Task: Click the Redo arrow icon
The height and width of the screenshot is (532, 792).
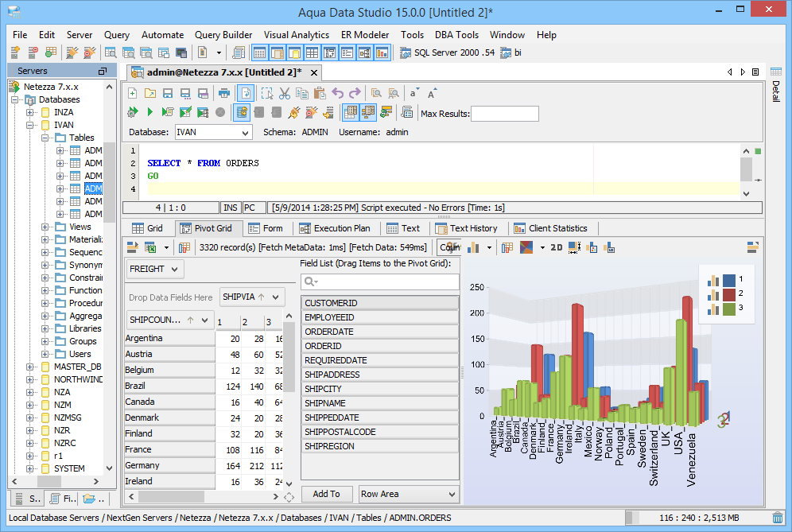Action: click(x=355, y=94)
